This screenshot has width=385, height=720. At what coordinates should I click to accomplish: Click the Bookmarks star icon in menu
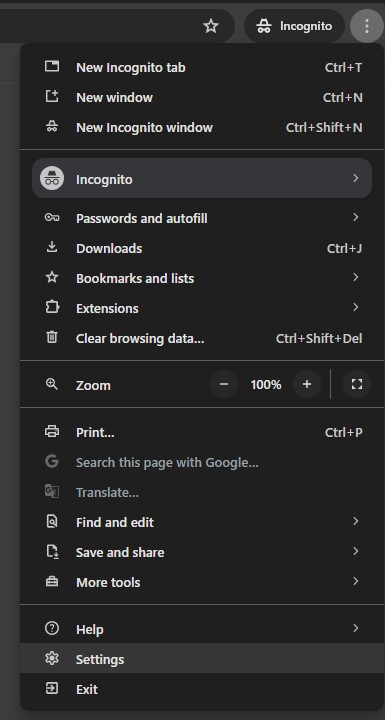52,277
